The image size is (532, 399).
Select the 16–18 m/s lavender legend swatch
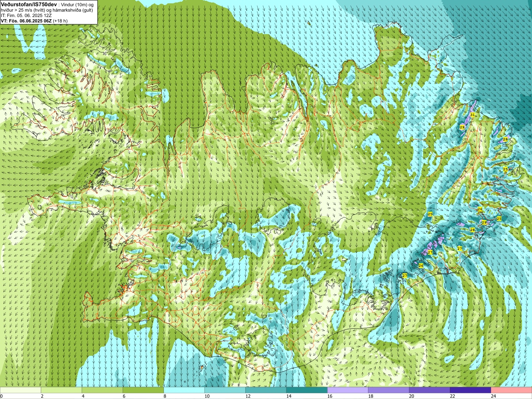pos(348,390)
